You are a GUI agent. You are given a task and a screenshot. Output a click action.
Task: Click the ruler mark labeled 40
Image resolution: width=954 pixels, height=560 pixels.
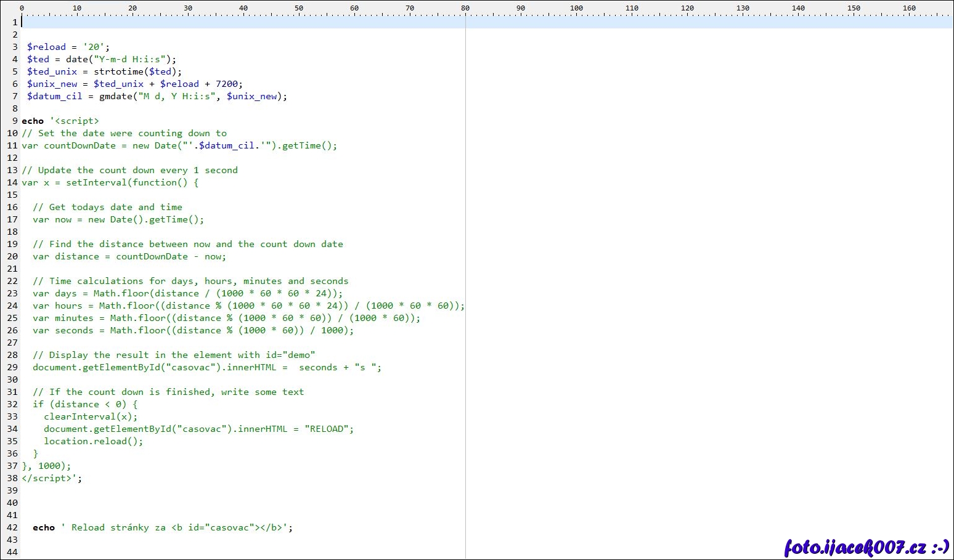[243, 8]
